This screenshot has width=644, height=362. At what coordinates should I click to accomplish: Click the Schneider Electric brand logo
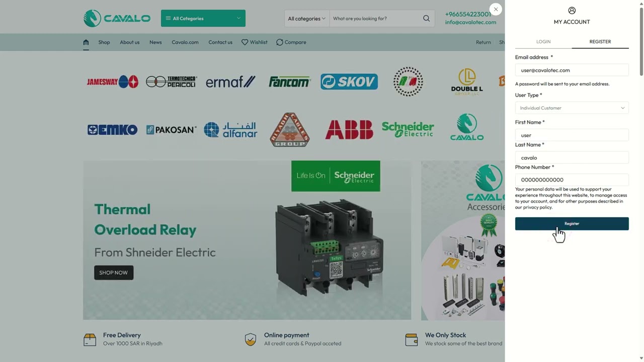coord(408,129)
